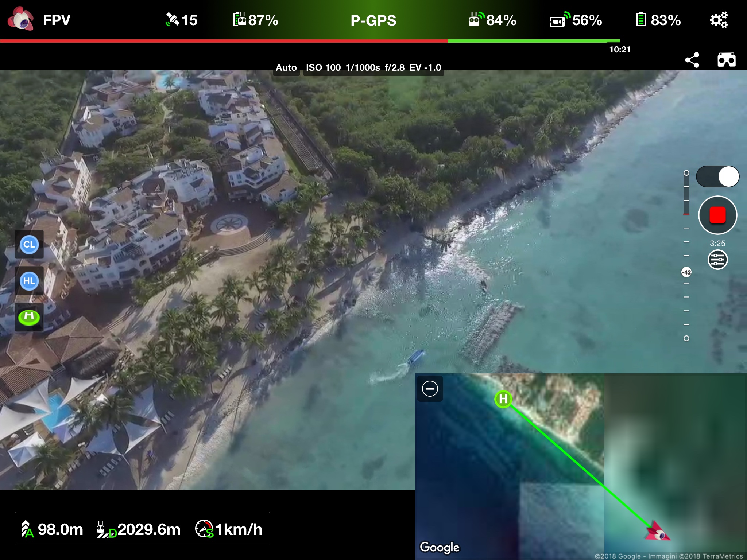This screenshot has width=747, height=560.
Task: Share the live stream via share icon
Action: [x=692, y=60]
